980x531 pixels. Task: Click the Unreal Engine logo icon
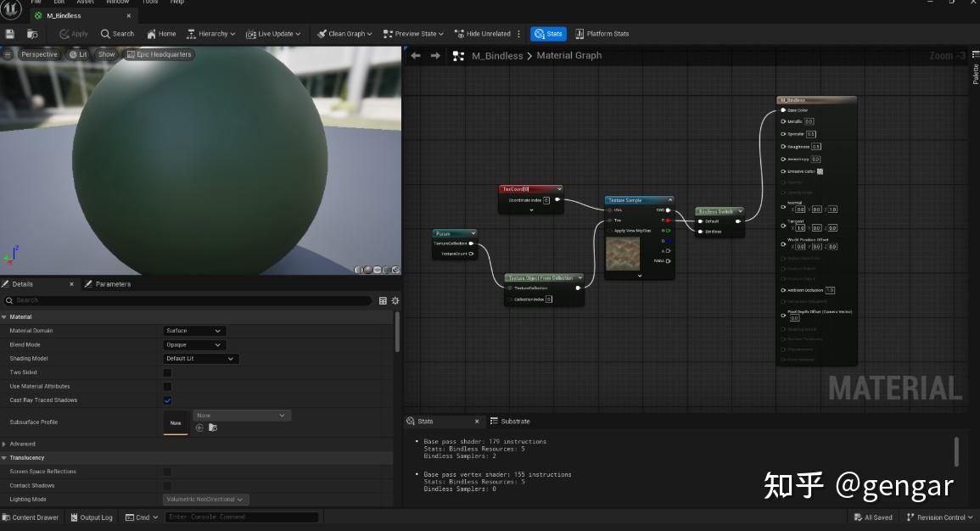click(11, 8)
